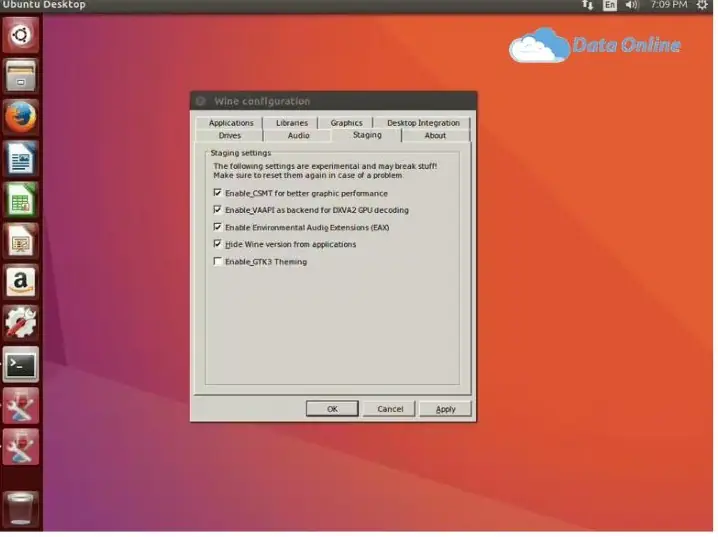This screenshot has width=718, height=537.
Task: Toggle Enable Environmental Audio Extensions (EAX)
Action: (x=218, y=227)
